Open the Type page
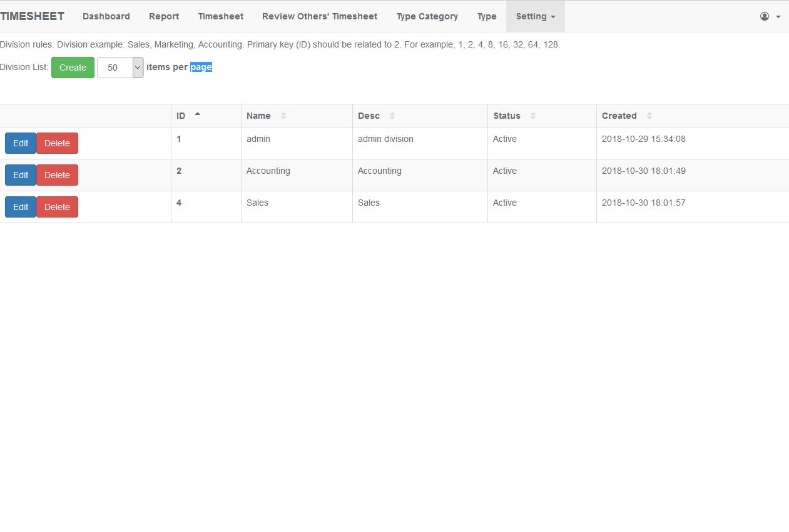The image size is (789, 532). pos(487,16)
